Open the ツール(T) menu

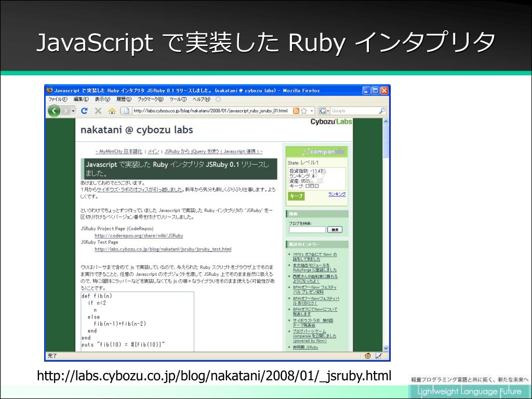[x=178, y=99]
